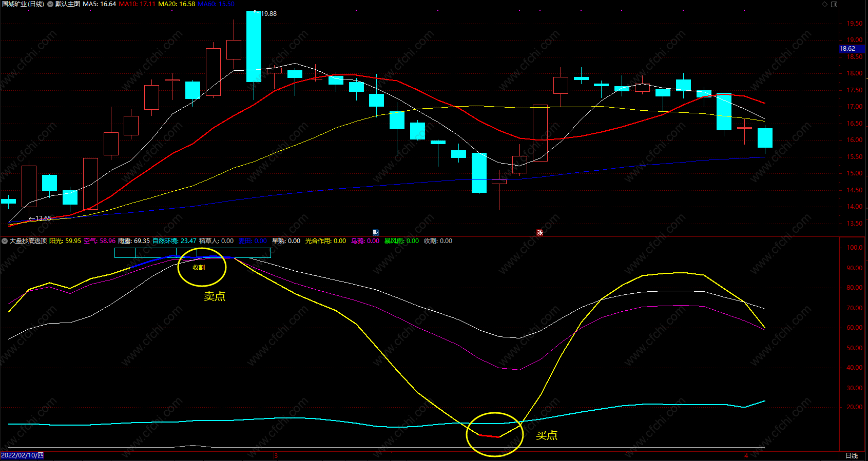This screenshot has width=868, height=461.
Task: Click the 财 info marker below the chart
Action: coord(376,233)
